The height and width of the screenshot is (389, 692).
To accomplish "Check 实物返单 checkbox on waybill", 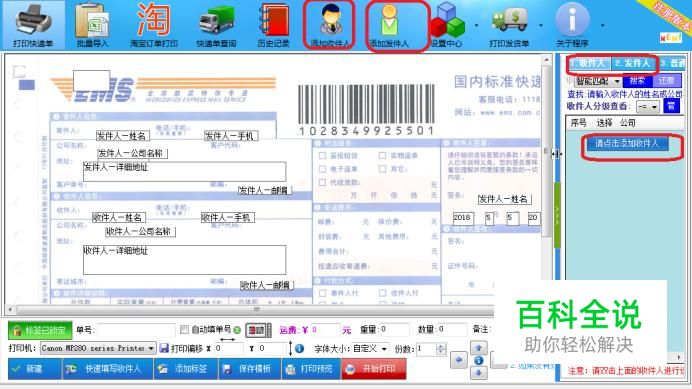I will [x=382, y=155].
